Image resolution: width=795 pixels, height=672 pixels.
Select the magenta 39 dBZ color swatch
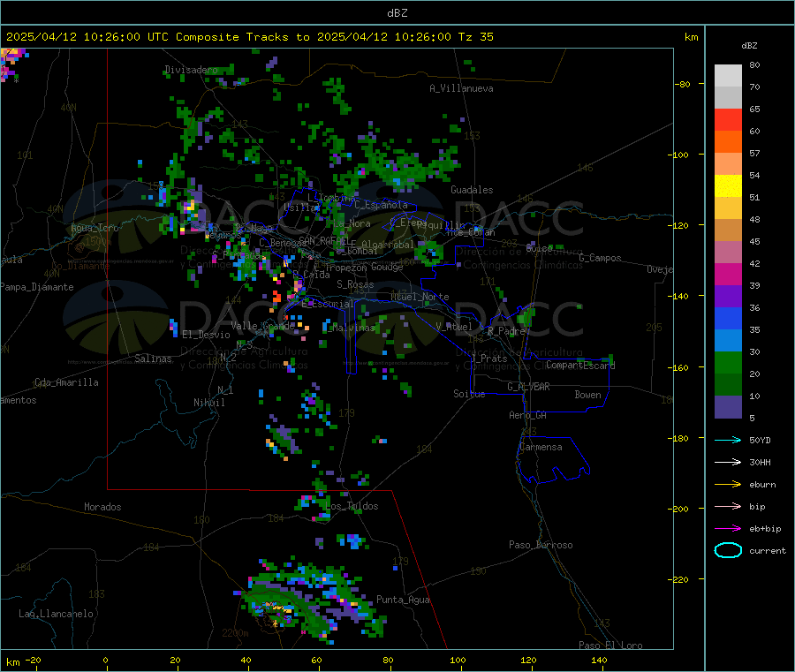(728, 274)
